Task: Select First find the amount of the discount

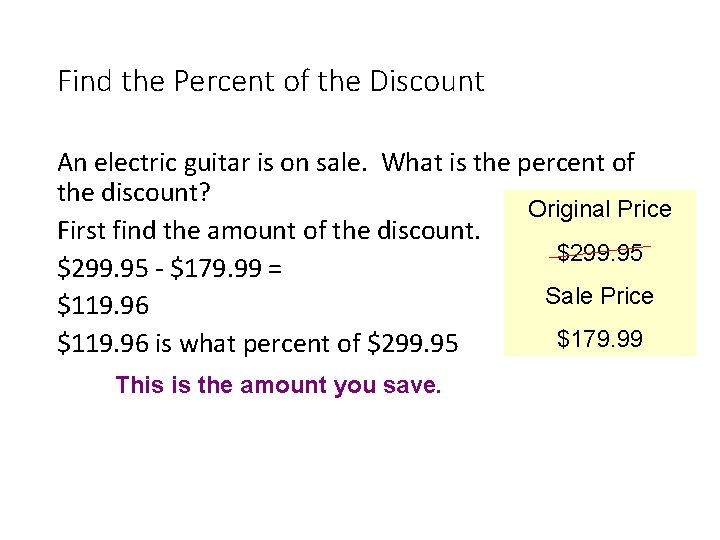Action: [269, 230]
